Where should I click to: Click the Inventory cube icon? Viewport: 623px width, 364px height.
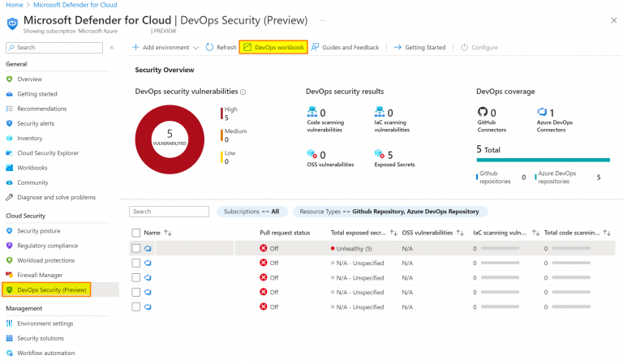(x=10, y=138)
